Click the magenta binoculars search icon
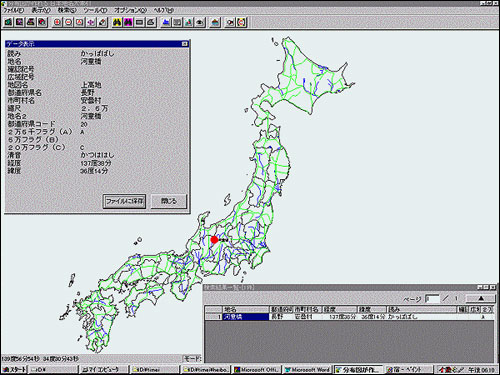 (x=128, y=22)
